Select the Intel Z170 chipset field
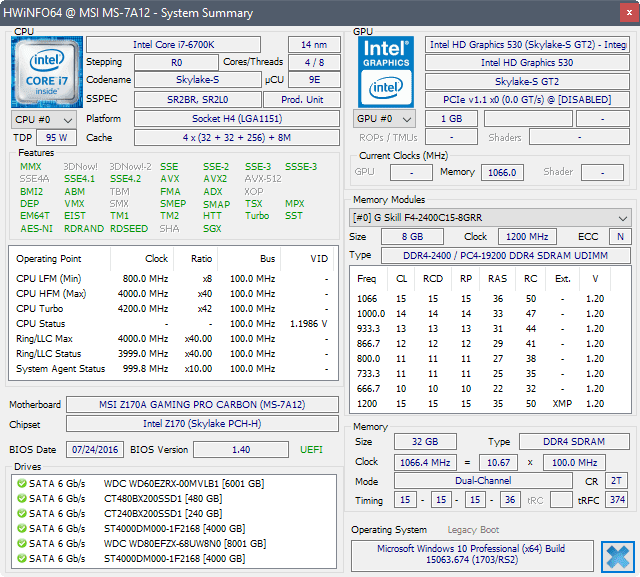640x577 pixels. [x=202, y=424]
